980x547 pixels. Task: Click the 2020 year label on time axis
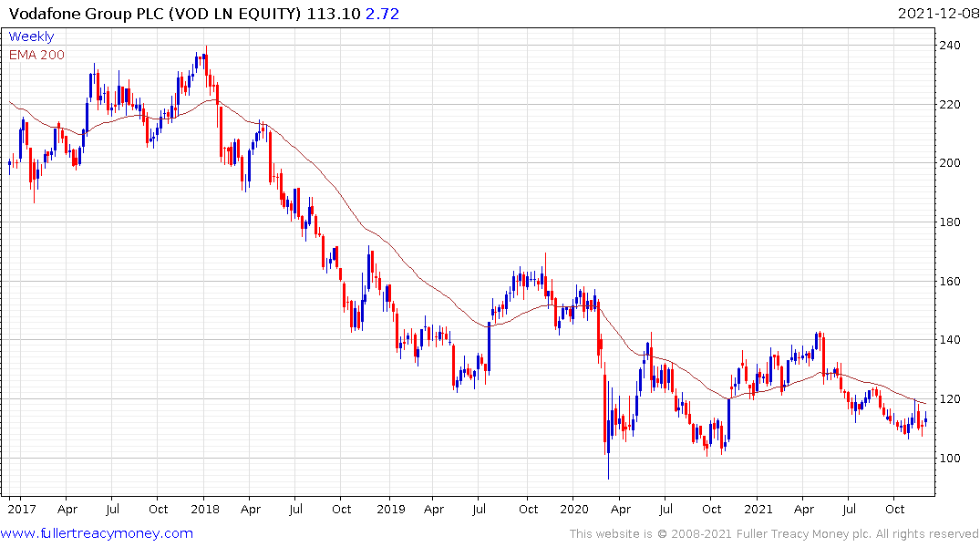pyautogui.click(x=574, y=509)
